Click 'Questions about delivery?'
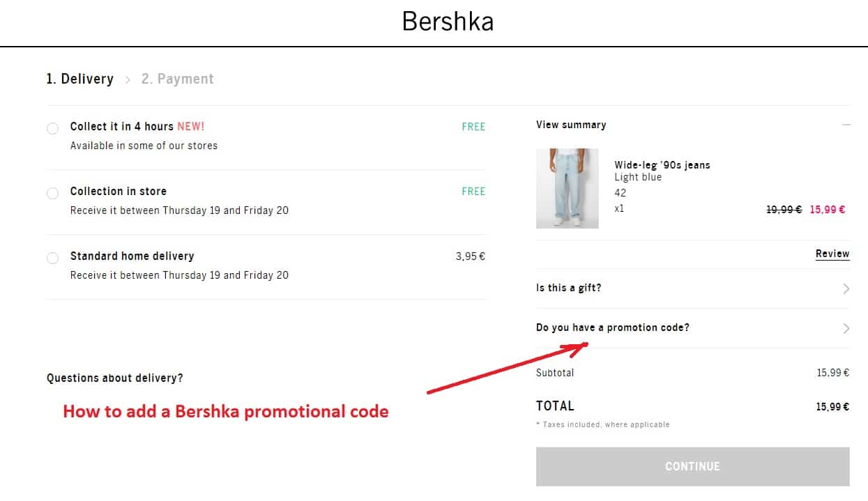This screenshot has width=868, height=501. point(113,378)
